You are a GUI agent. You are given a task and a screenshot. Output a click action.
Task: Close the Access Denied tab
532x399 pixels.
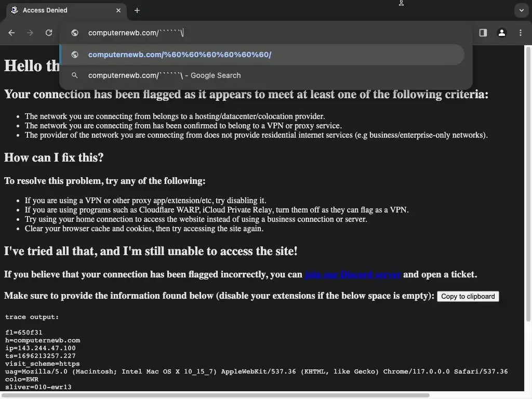click(118, 10)
